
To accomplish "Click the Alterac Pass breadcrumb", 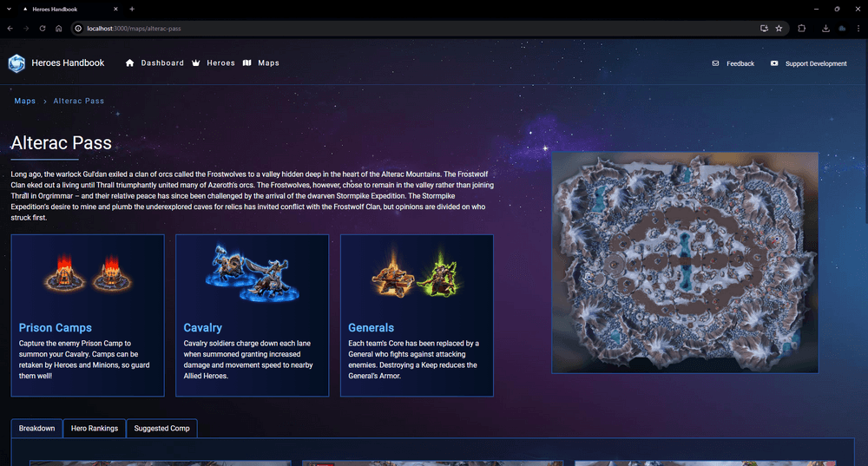I will pos(79,102).
